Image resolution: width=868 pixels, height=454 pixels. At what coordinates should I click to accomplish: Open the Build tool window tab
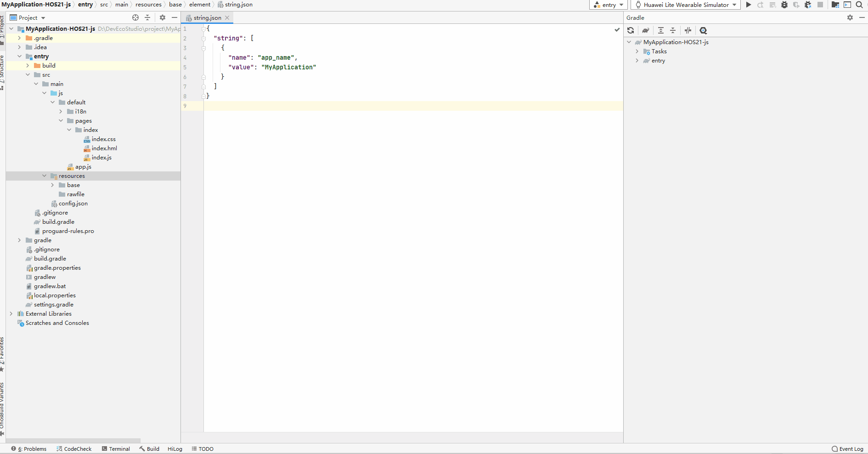tap(149, 449)
